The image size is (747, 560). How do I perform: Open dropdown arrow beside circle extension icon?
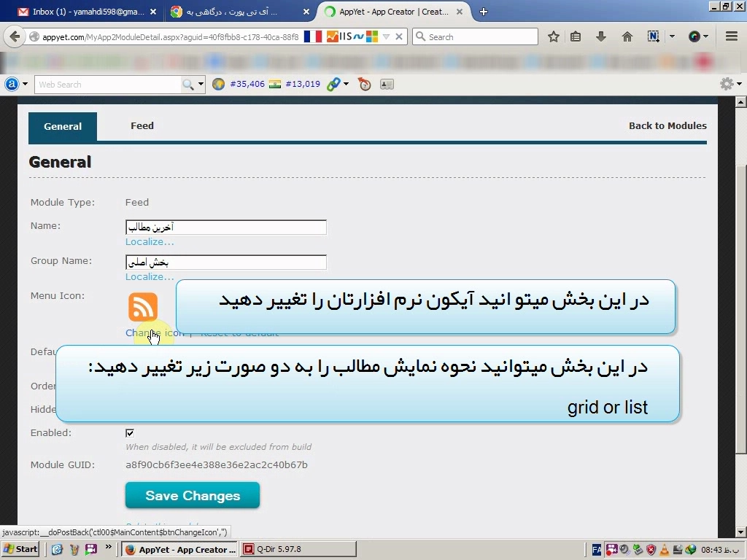tap(705, 36)
